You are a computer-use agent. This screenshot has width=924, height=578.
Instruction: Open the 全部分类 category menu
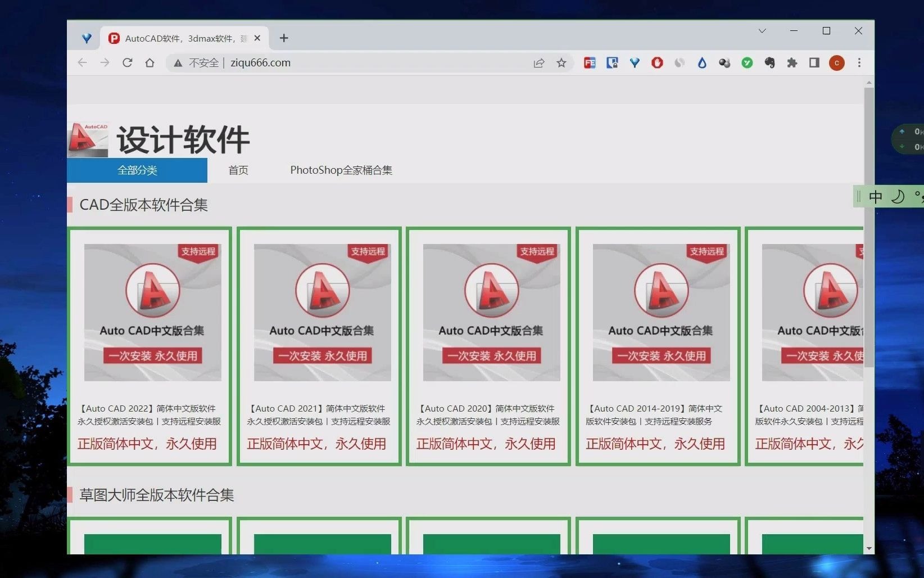[137, 170]
